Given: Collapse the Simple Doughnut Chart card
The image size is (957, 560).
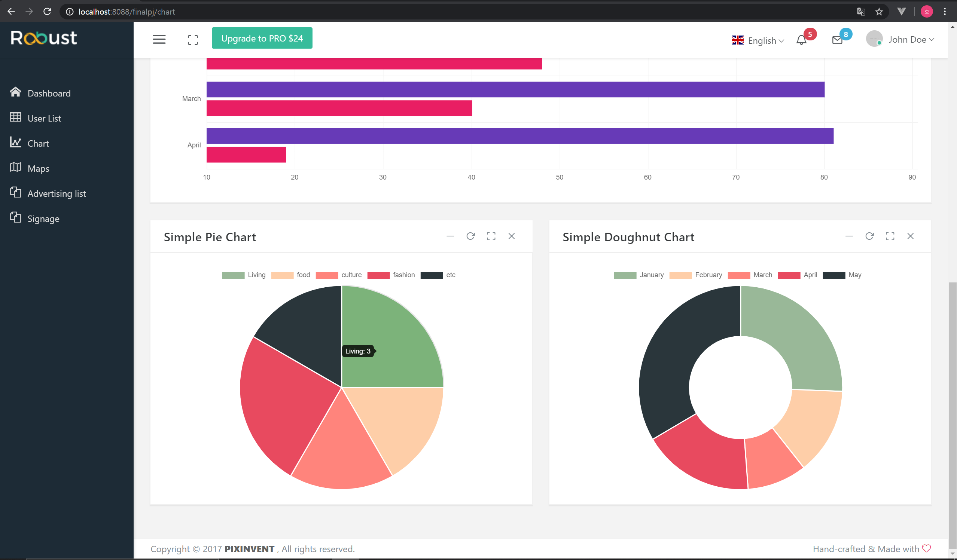Looking at the screenshot, I should 849,236.
